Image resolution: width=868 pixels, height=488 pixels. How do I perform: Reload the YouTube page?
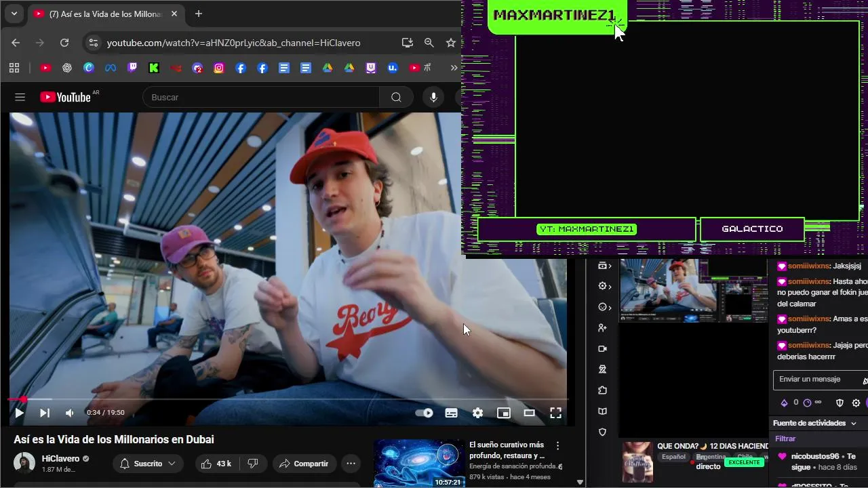tap(64, 43)
